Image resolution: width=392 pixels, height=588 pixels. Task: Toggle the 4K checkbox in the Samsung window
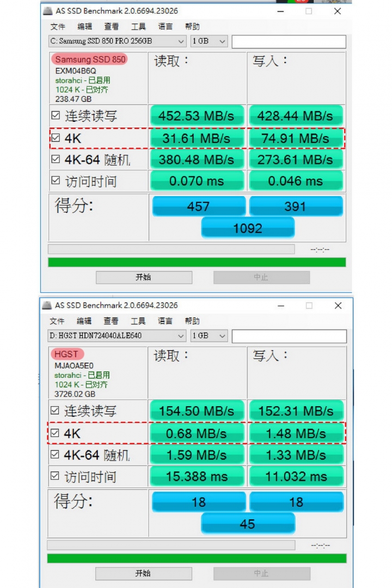(56, 138)
